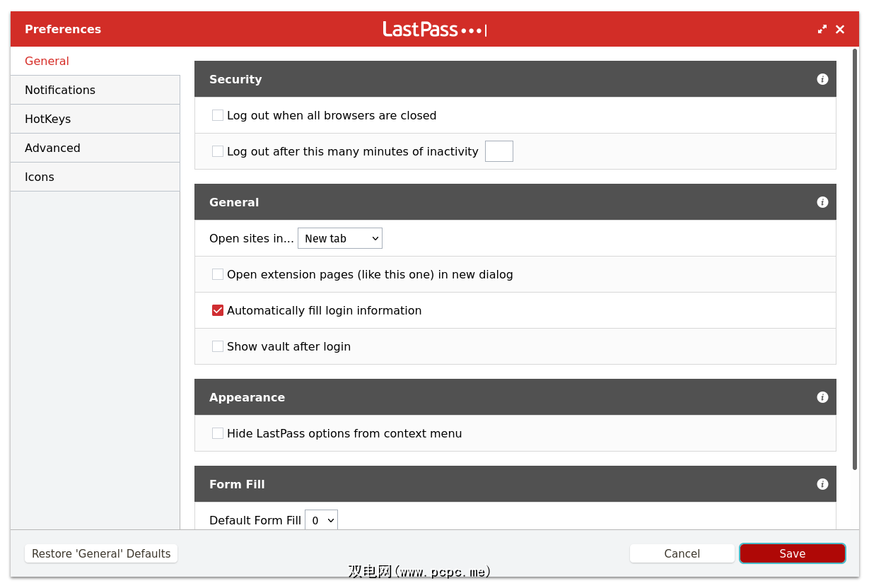Screen dimensions: 869x588
Task: Click the Security section header
Action: [515, 79]
